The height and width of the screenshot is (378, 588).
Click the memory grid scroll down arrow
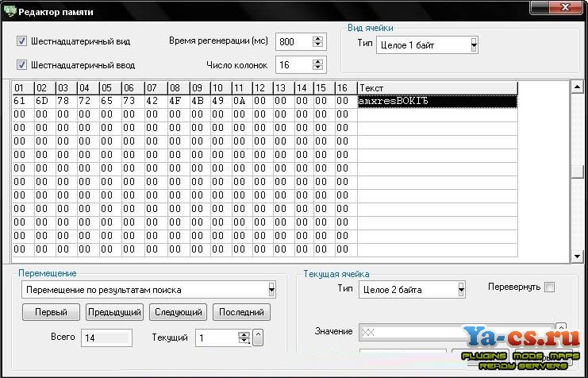pyautogui.click(x=577, y=256)
